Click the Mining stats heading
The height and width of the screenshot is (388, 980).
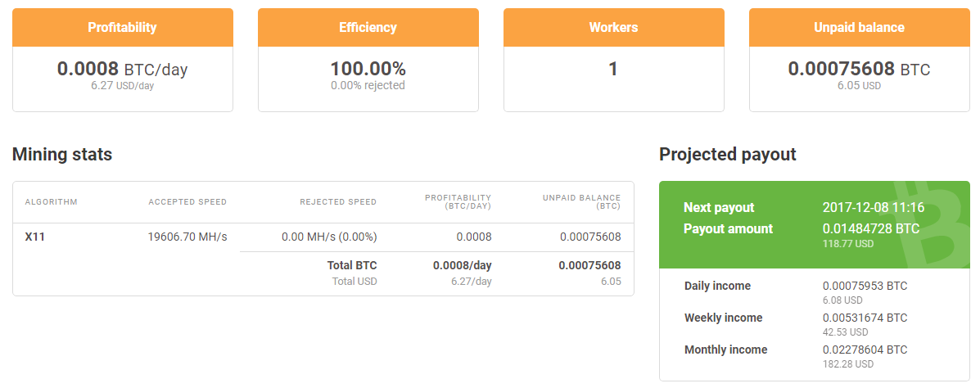point(62,155)
